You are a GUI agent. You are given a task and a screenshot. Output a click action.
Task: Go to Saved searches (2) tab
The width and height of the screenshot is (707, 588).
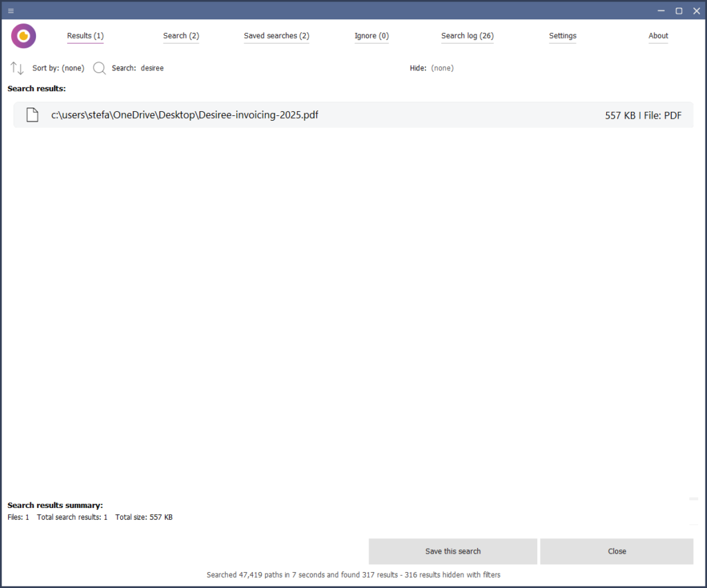pyautogui.click(x=276, y=36)
